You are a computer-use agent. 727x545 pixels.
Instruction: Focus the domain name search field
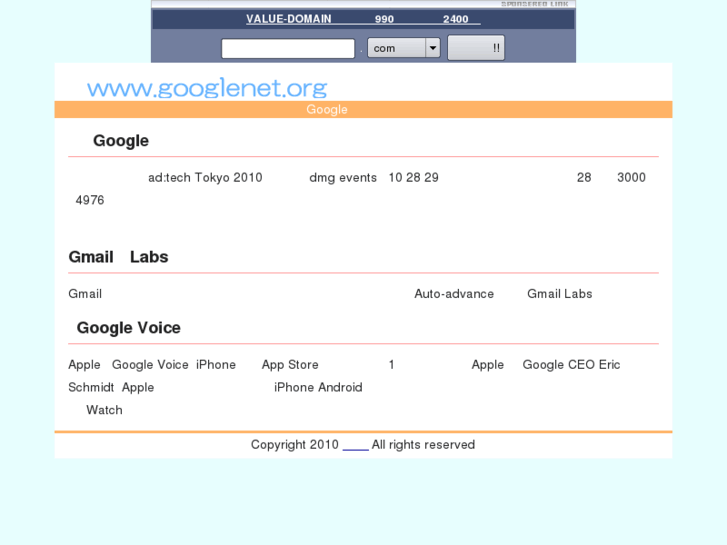pos(288,48)
